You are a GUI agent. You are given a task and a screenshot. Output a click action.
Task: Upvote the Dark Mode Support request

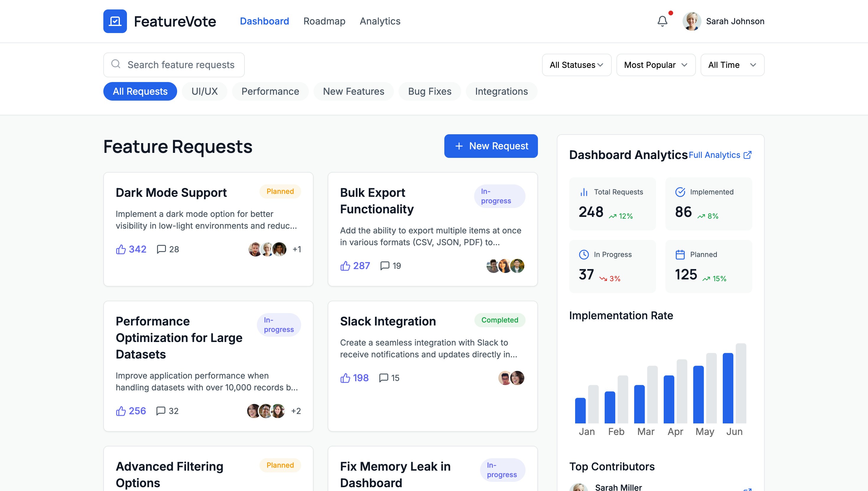[121, 249]
